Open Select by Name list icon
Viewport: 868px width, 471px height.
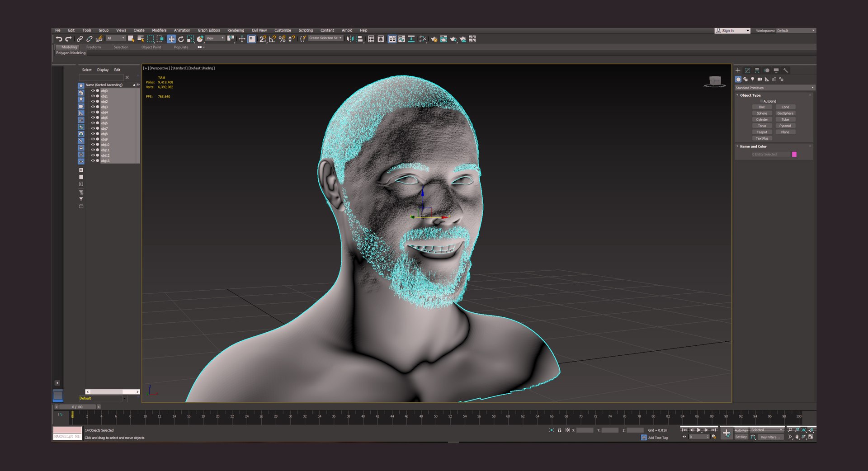[x=141, y=39]
